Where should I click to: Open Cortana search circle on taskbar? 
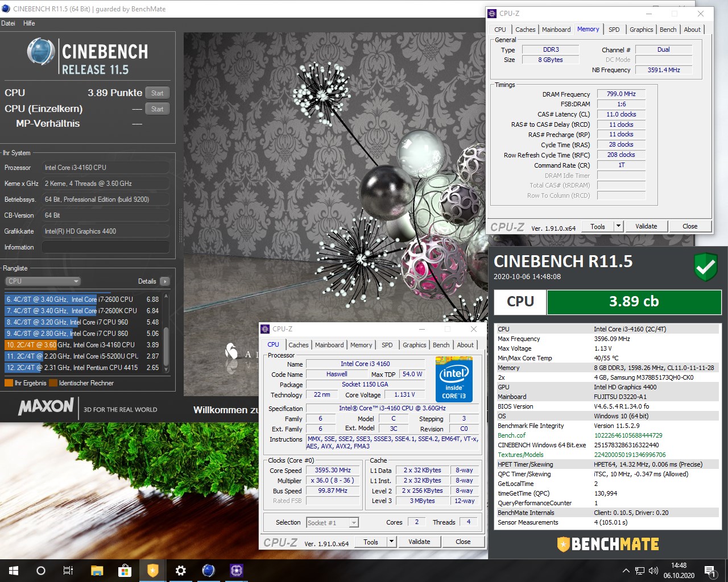pyautogui.click(x=41, y=571)
